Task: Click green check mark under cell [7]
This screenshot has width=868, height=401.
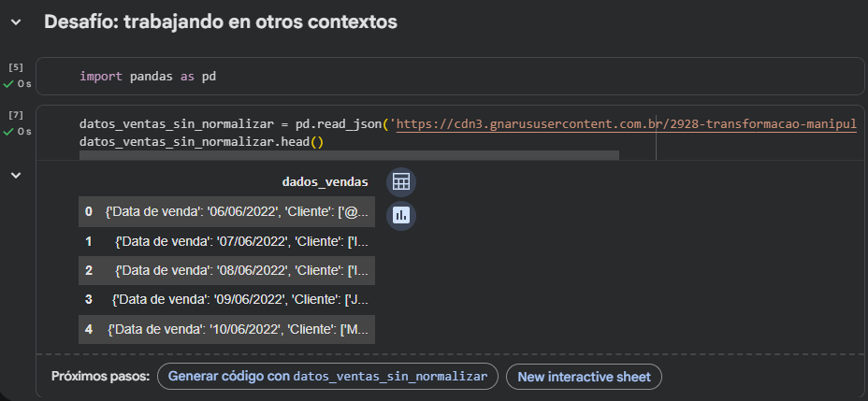Action: click(9, 132)
